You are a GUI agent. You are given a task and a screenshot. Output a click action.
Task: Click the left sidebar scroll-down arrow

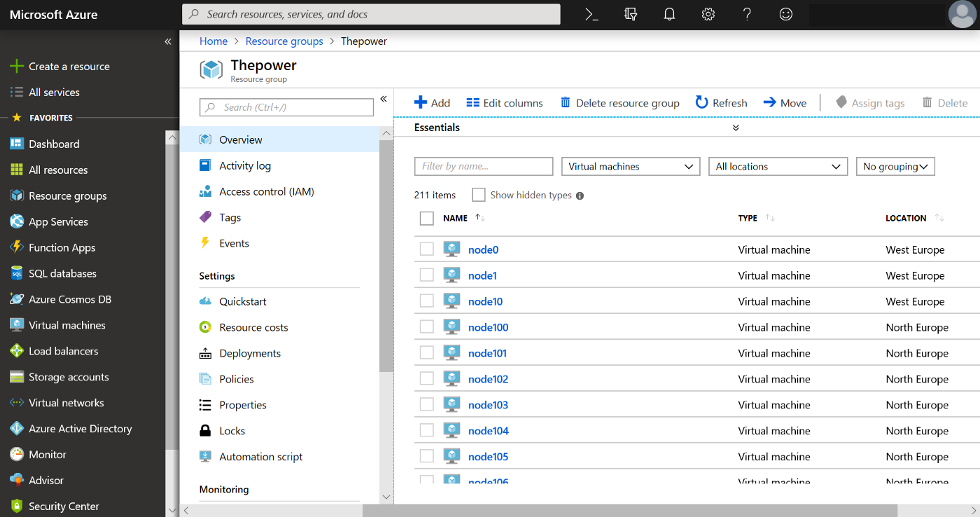(172, 510)
